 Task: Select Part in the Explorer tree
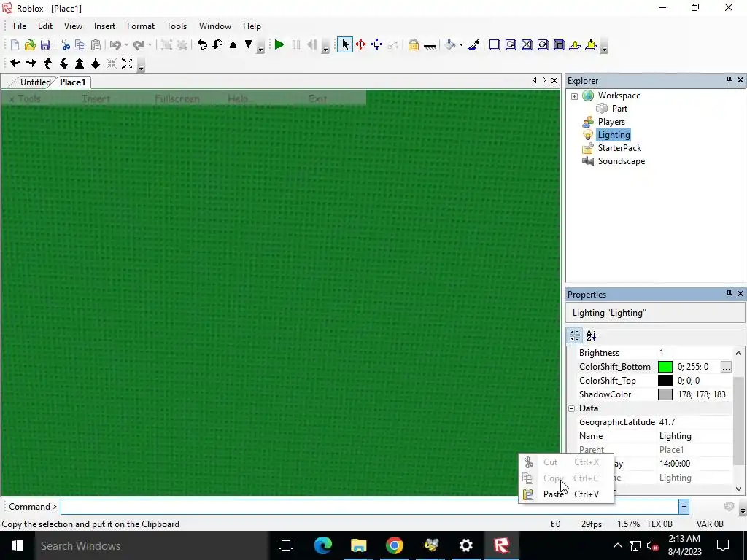[x=619, y=109]
